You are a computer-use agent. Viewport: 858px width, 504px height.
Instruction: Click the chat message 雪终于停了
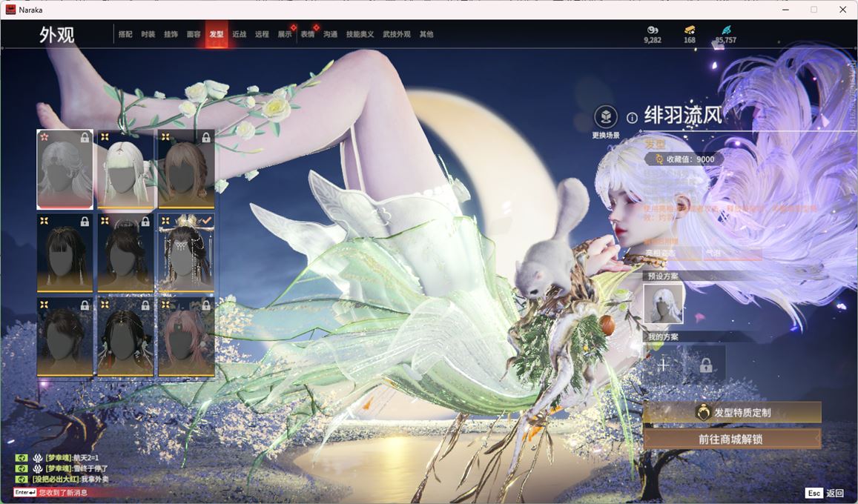(90, 468)
